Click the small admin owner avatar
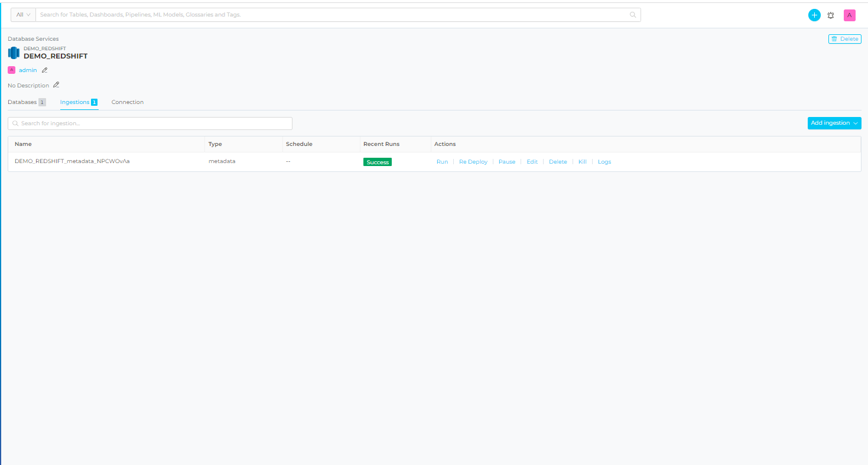The width and height of the screenshot is (868, 465). click(11, 70)
